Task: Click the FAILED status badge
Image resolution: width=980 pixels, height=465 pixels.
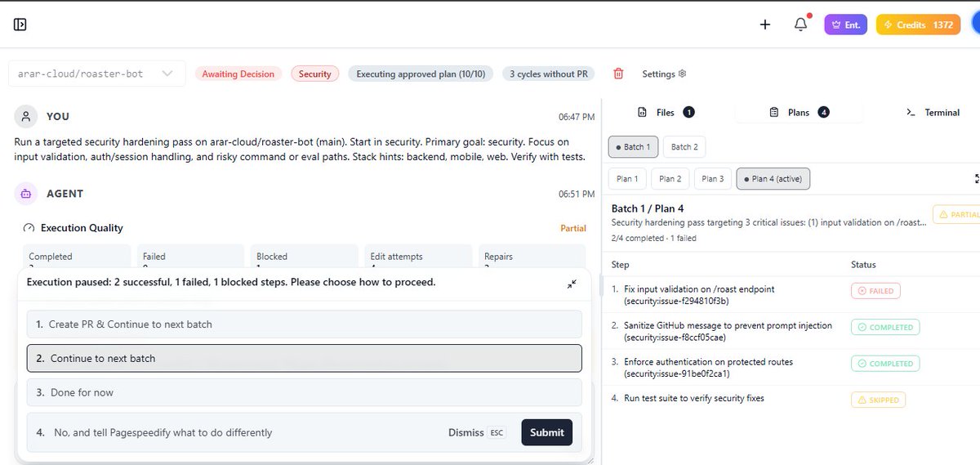Action: click(875, 291)
